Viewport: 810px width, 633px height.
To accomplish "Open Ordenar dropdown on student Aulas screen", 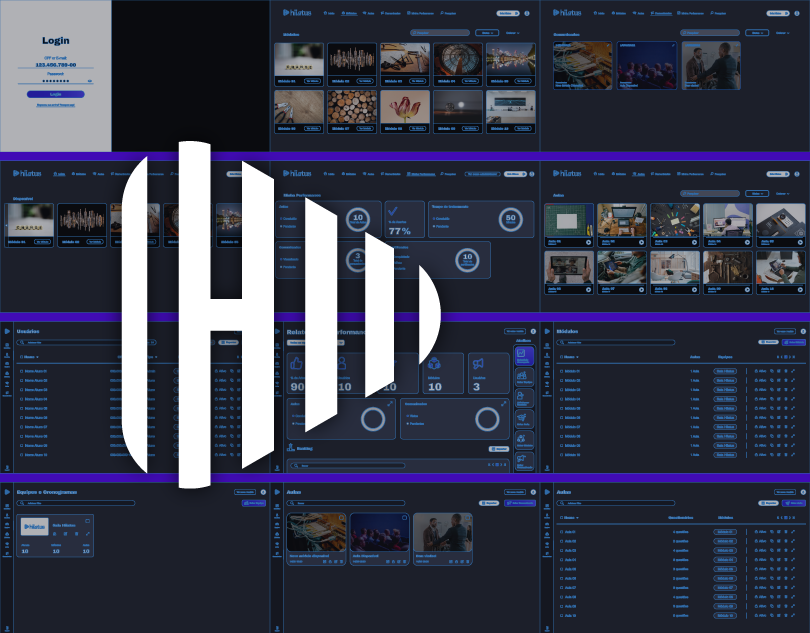I will point(782,193).
